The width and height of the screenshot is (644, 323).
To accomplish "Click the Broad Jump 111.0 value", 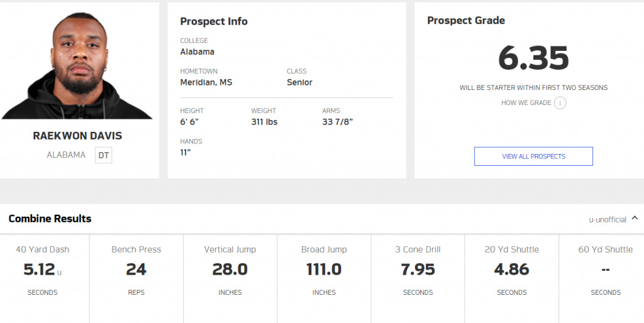I will pyautogui.click(x=324, y=270).
